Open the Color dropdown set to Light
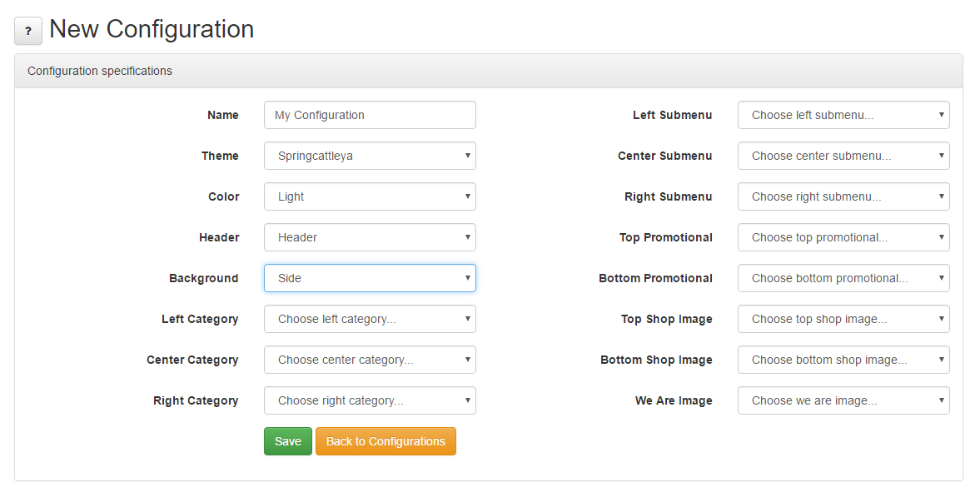The image size is (980, 497). pos(370,196)
